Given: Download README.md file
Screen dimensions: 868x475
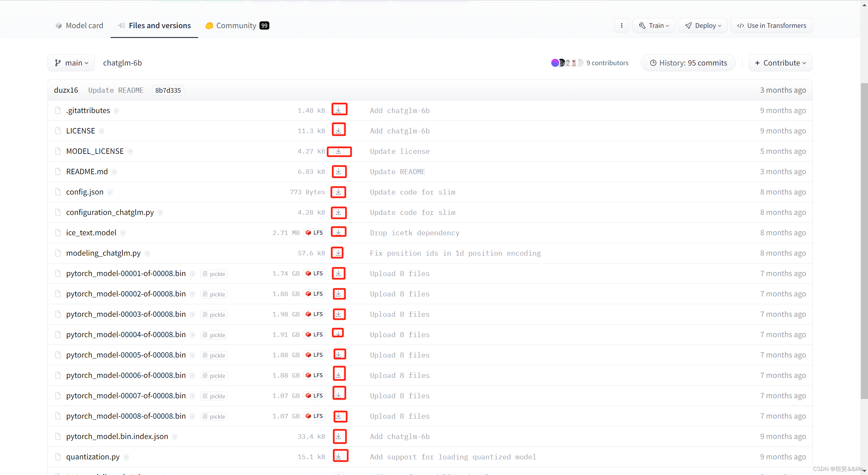Looking at the screenshot, I should point(339,171).
